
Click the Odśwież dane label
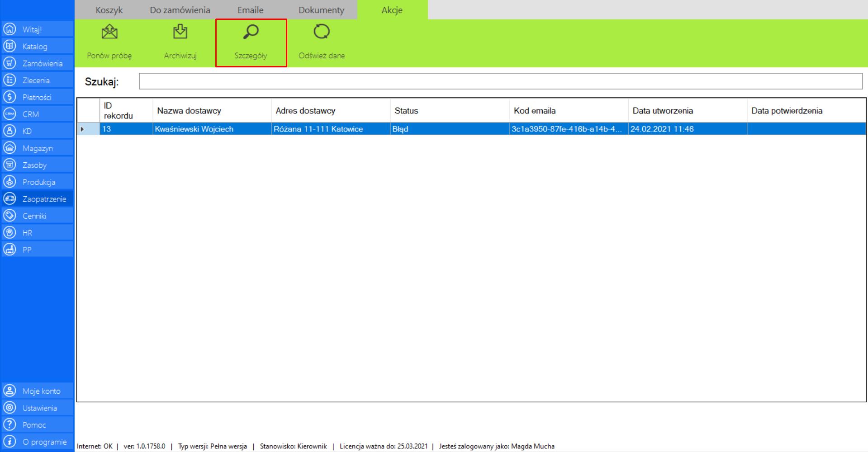pyautogui.click(x=322, y=56)
